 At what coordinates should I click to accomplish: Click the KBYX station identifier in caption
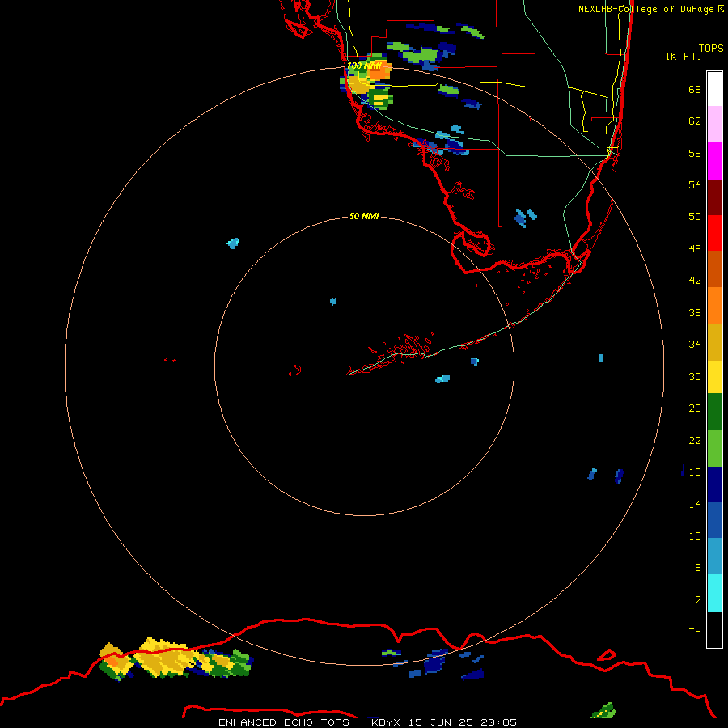[x=385, y=722]
